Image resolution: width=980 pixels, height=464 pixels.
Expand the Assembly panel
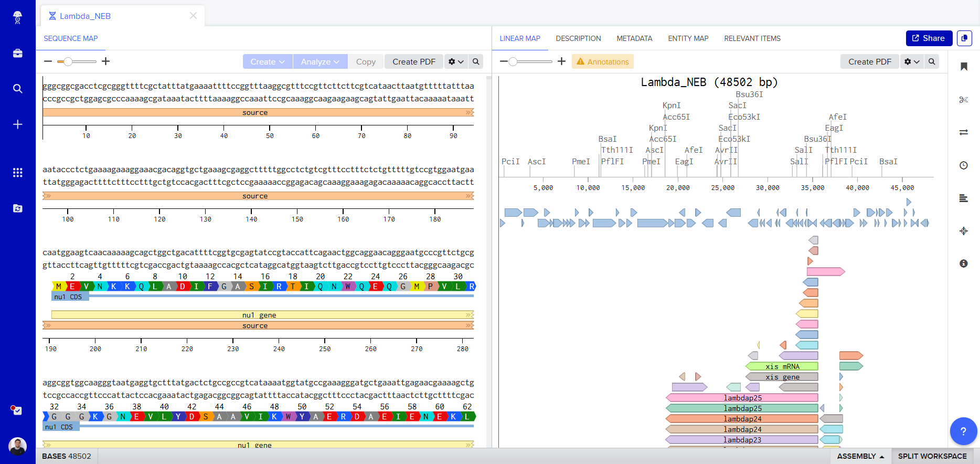point(860,456)
